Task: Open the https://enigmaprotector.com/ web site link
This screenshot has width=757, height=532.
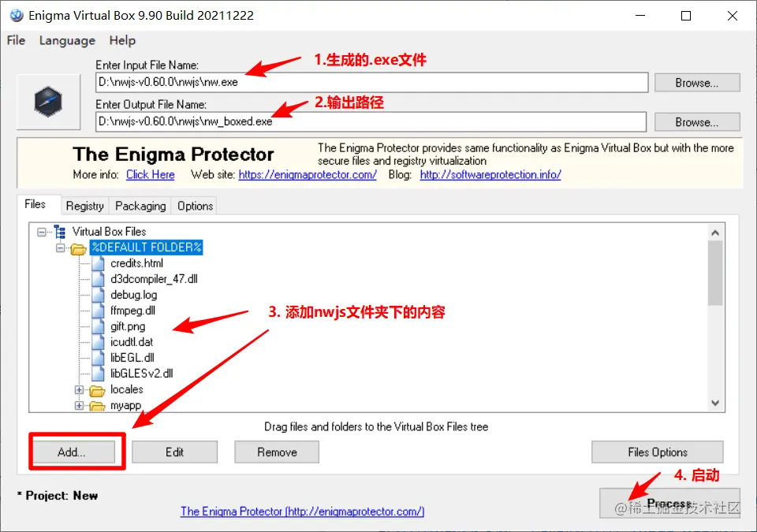Action: tap(308, 175)
